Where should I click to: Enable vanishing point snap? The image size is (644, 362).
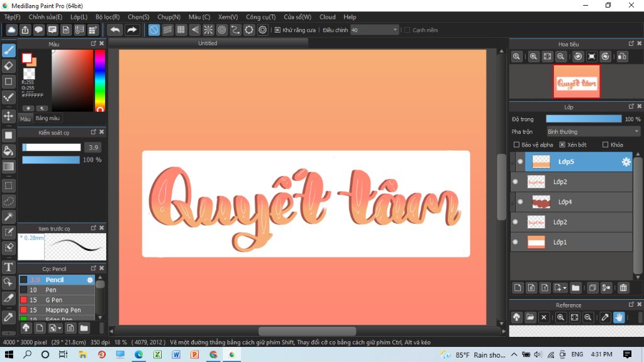click(x=195, y=30)
